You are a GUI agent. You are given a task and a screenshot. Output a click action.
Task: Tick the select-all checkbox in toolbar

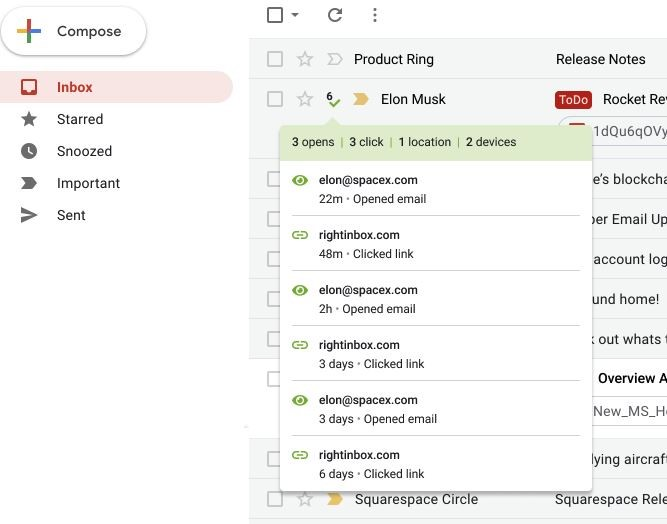(x=275, y=15)
